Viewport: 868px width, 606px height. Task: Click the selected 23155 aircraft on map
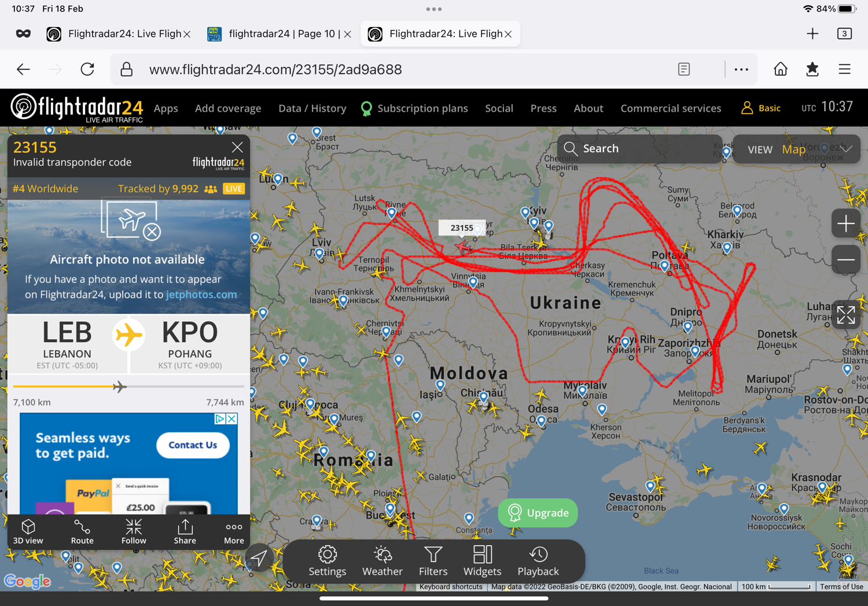464,248
